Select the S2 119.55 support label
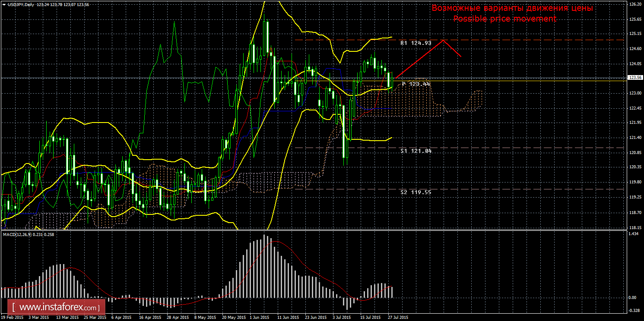The width and height of the screenshot is (644, 321). [x=416, y=192]
